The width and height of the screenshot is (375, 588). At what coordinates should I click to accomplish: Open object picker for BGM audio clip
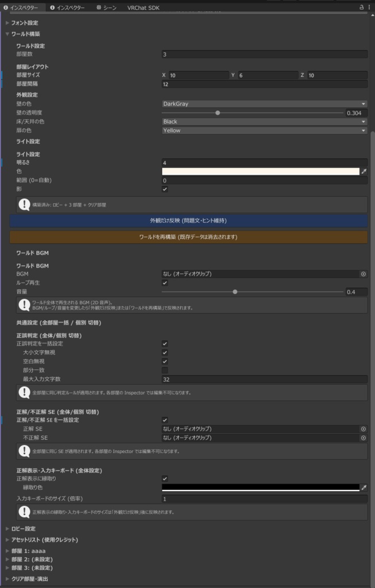tap(364, 274)
